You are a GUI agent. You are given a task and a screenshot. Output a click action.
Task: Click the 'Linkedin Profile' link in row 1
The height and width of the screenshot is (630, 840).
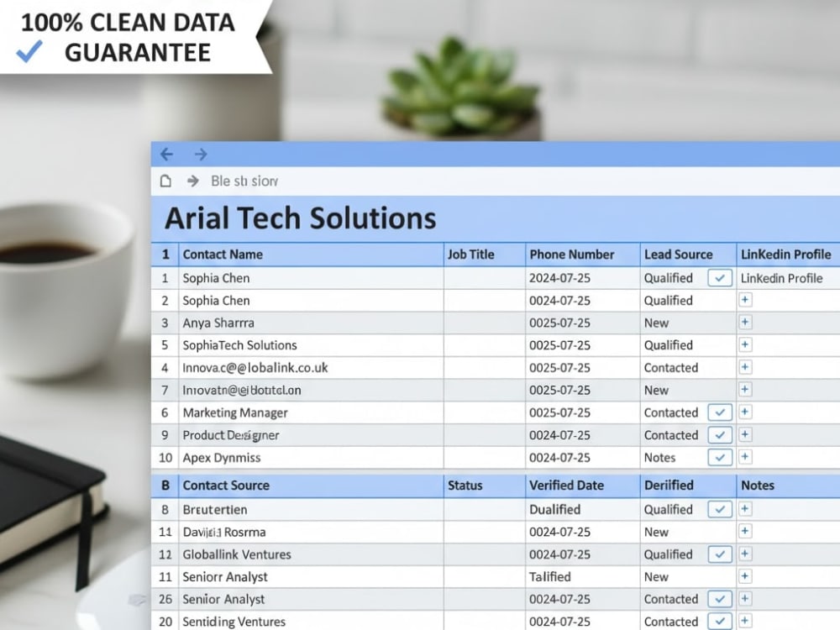(x=781, y=278)
